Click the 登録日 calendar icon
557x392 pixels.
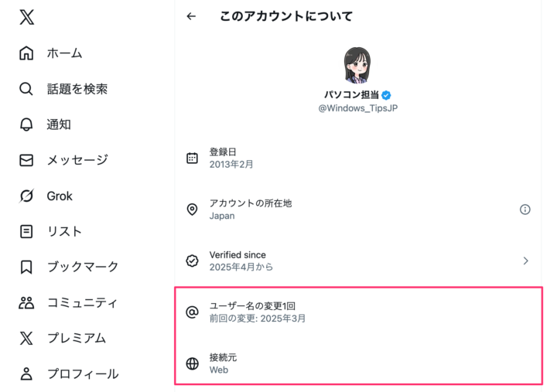[192, 158]
